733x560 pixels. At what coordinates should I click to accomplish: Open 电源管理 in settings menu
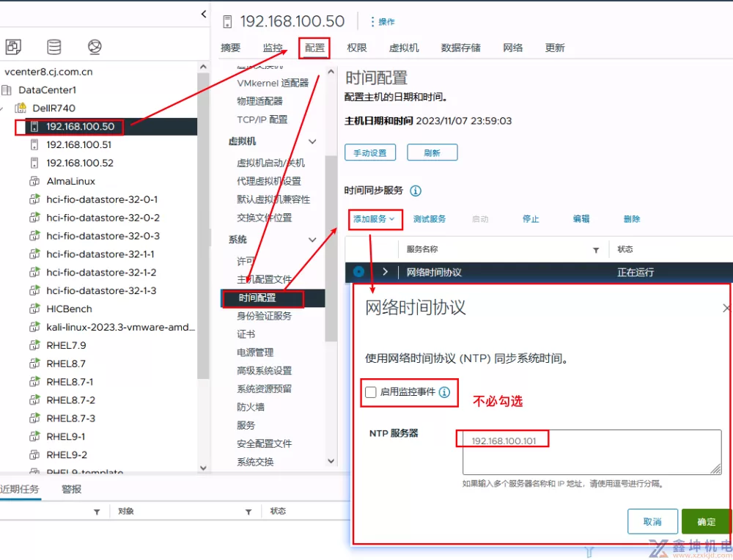255,353
